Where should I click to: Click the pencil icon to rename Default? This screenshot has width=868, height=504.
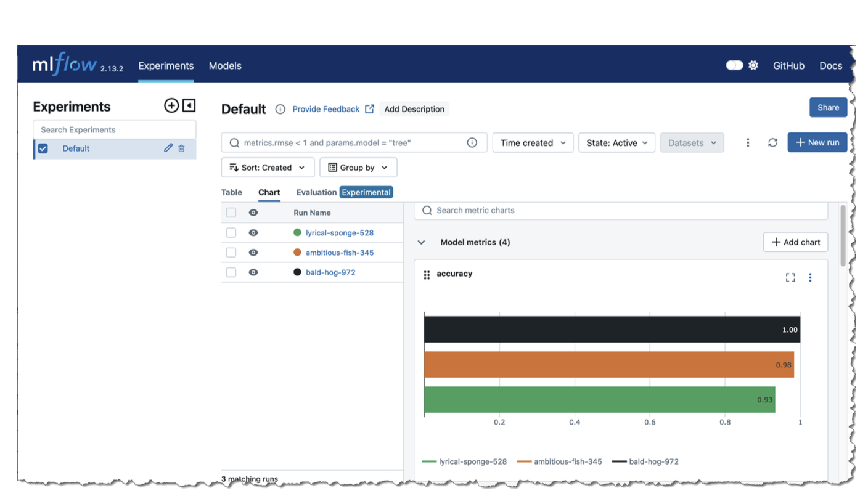pyautogui.click(x=168, y=148)
